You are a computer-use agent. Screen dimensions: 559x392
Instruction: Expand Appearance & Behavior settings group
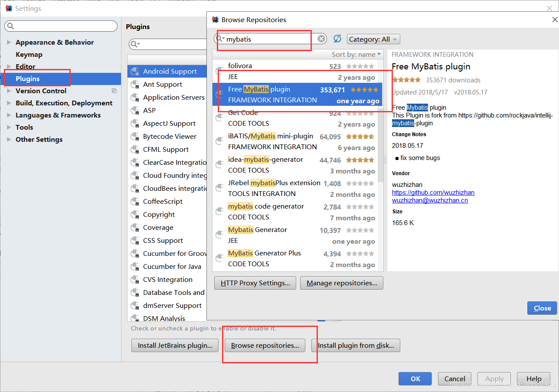[x=9, y=42]
